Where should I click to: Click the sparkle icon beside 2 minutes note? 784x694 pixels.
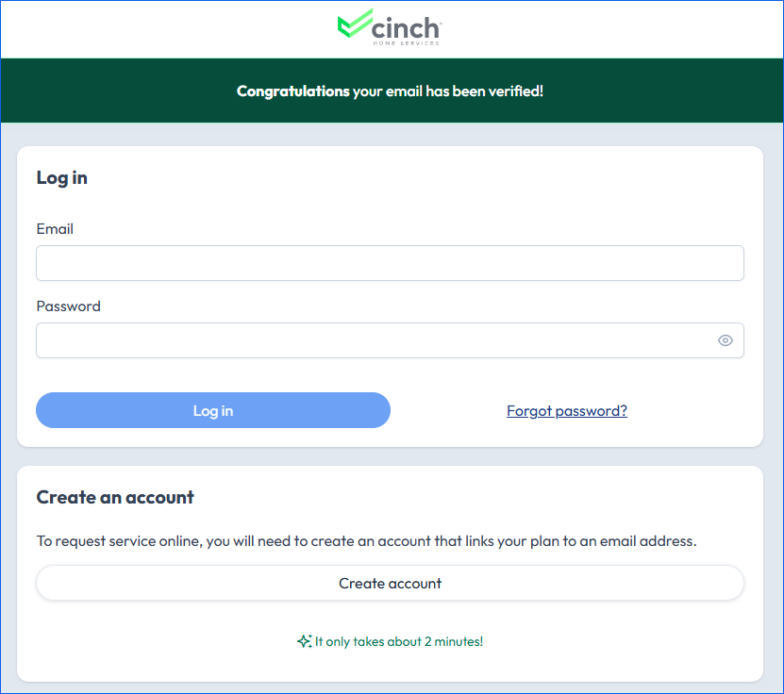coord(305,641)
